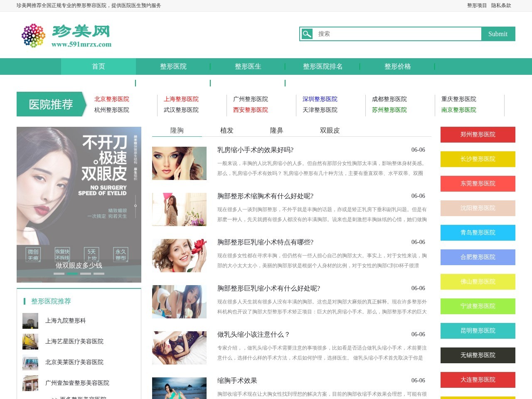Switch to the 双眼皮 tab

tap(330, 130)
